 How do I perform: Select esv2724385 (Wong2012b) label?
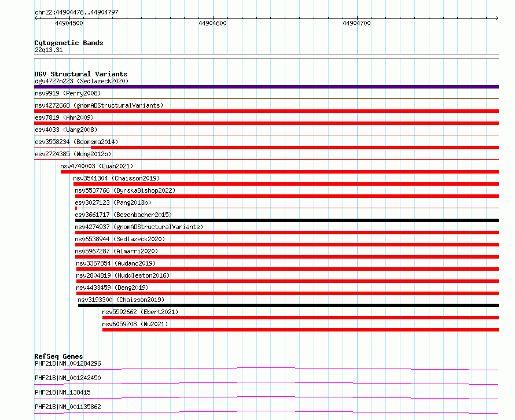coord(73,154)
